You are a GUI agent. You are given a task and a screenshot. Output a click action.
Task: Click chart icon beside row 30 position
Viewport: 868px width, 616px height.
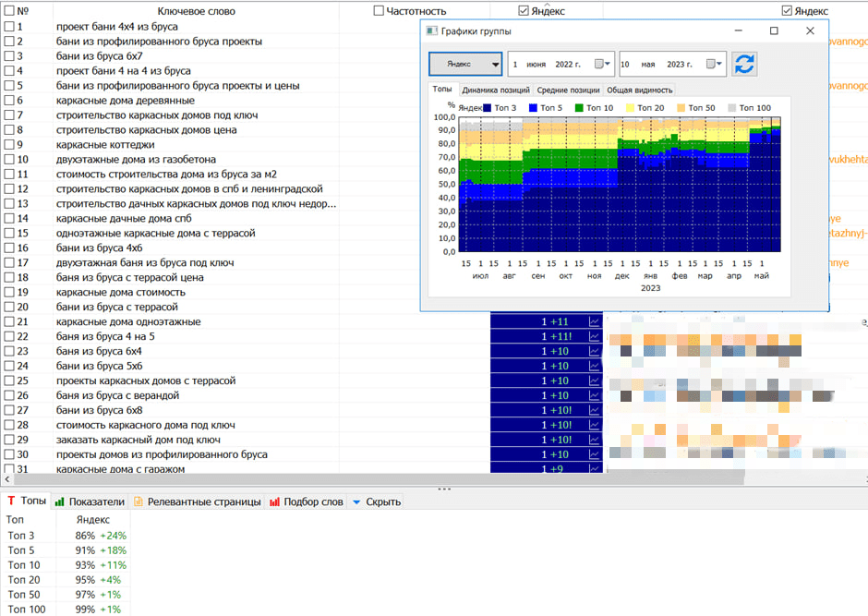(x=594, y=454)
